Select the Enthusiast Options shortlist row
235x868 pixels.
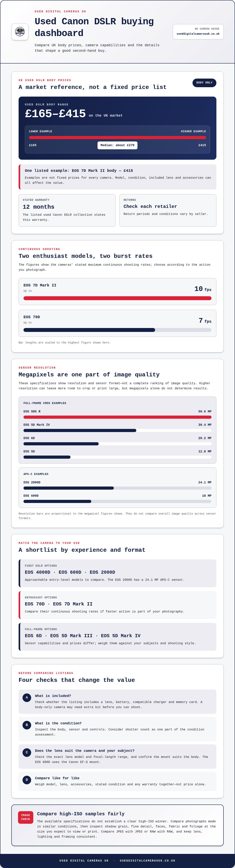click(x=117, y=605)
